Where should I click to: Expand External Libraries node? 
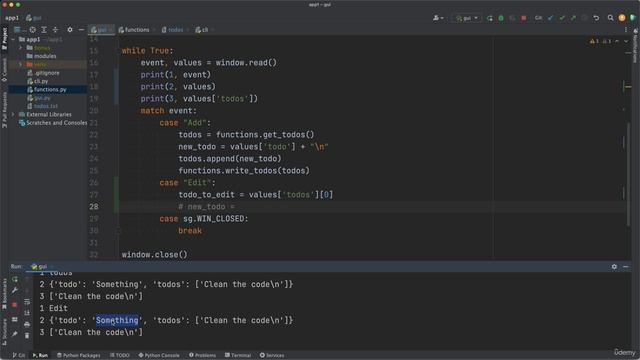[13, 115]
